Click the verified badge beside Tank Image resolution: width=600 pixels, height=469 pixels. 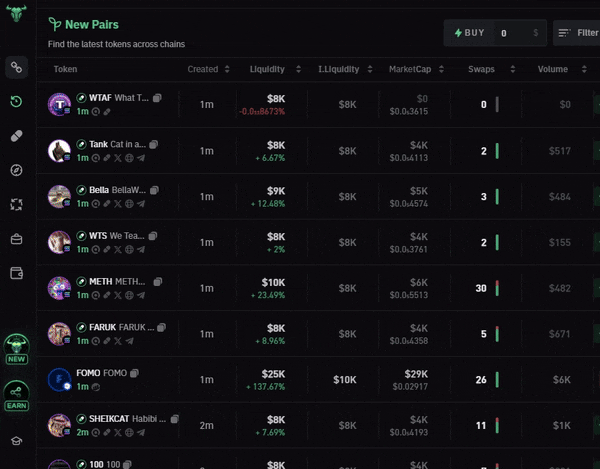81,144
